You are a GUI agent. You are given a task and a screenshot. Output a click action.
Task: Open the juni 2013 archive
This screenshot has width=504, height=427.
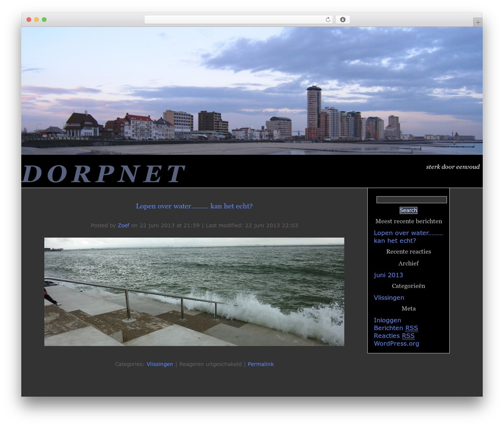click(388, 275)
